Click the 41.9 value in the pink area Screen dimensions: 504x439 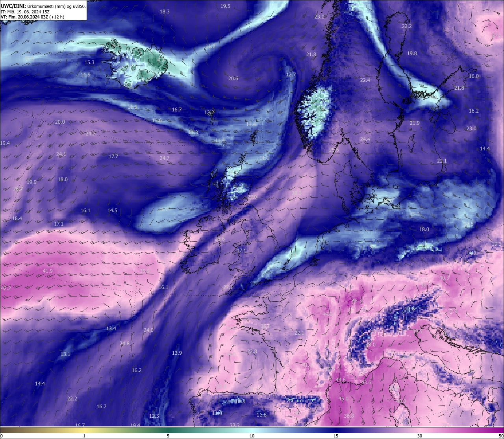click(48, 271)
